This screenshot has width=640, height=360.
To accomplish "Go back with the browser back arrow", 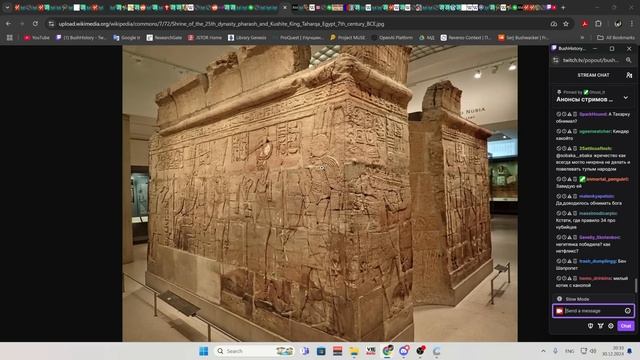I will point(9,24).
